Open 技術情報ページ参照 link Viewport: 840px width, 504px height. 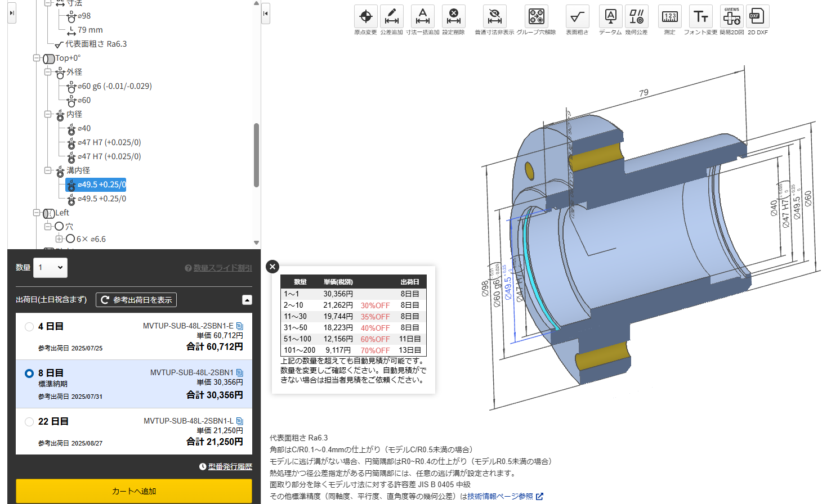click(x=500, y=496)
